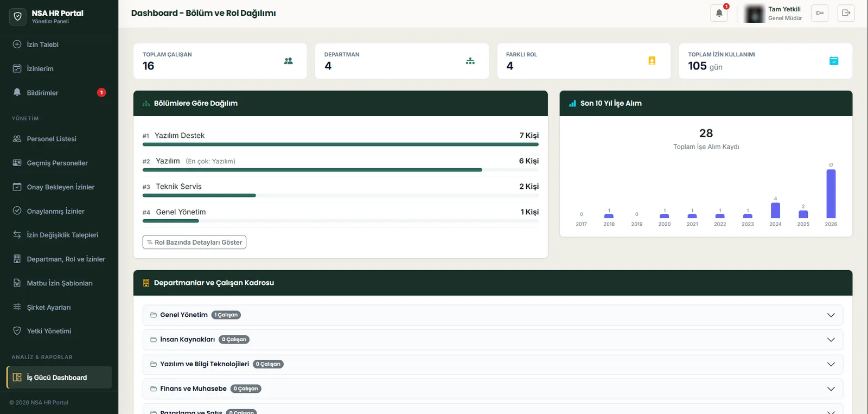Go to İzinlerim in the sidebar

click(x=59, y=68)
